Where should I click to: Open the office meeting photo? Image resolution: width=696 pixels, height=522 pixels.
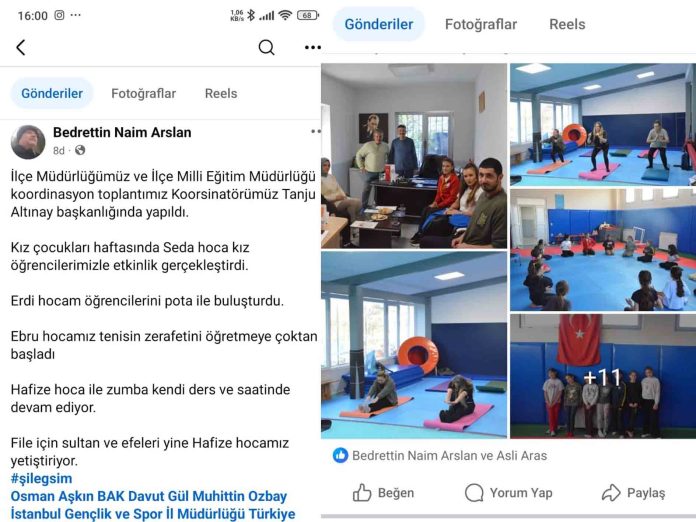click(414, 156)
